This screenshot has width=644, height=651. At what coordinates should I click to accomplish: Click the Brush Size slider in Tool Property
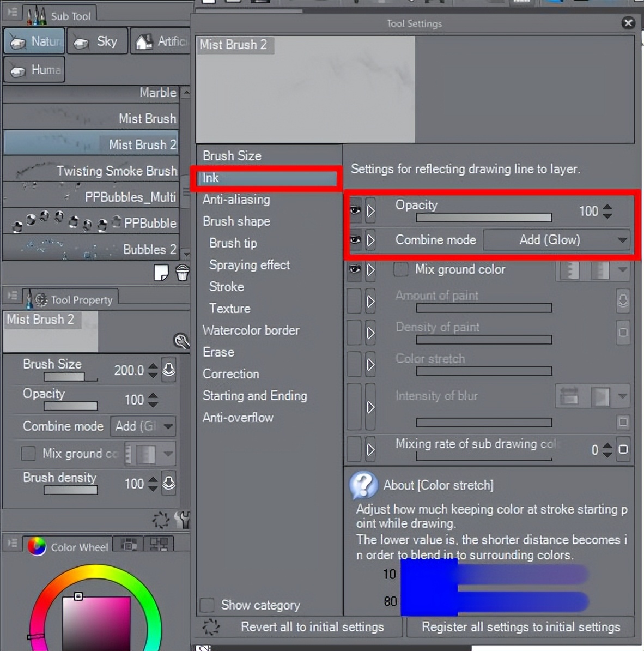coord(70,377)
